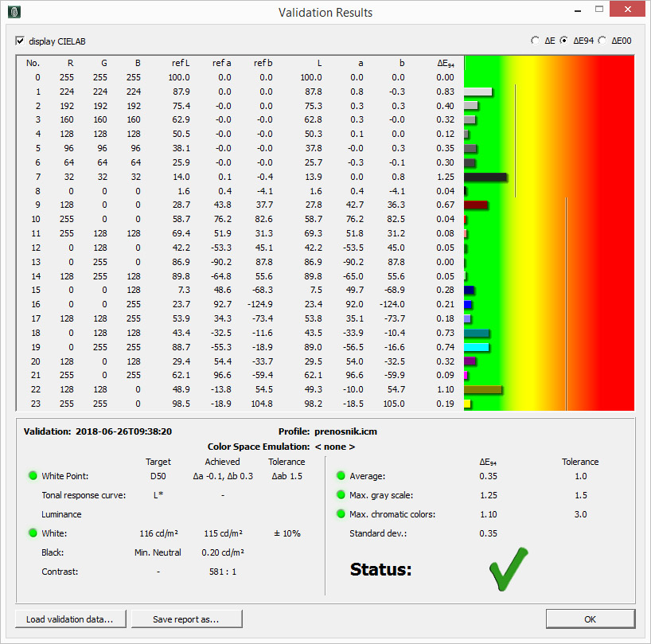Click the green Average status indicator
The width and height of the screenshot is (651, 644).
coord(341,476)
